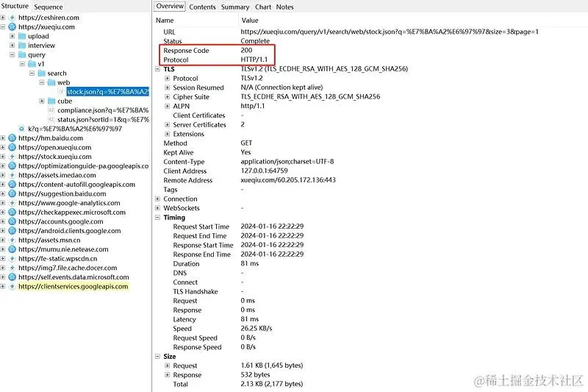Expand the cube folder
The image size is (588, 392).
42,101
